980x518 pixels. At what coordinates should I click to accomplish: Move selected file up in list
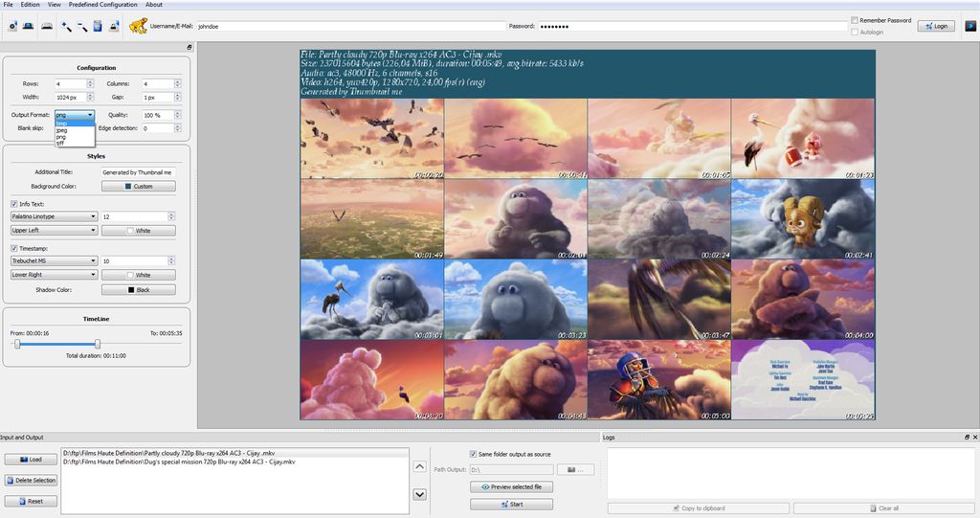[x=420, y=466]
